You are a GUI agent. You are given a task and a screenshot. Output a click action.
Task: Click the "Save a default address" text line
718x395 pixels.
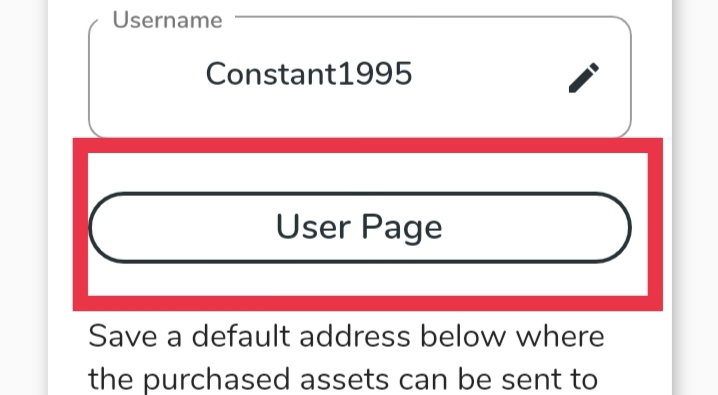(347, 336)
